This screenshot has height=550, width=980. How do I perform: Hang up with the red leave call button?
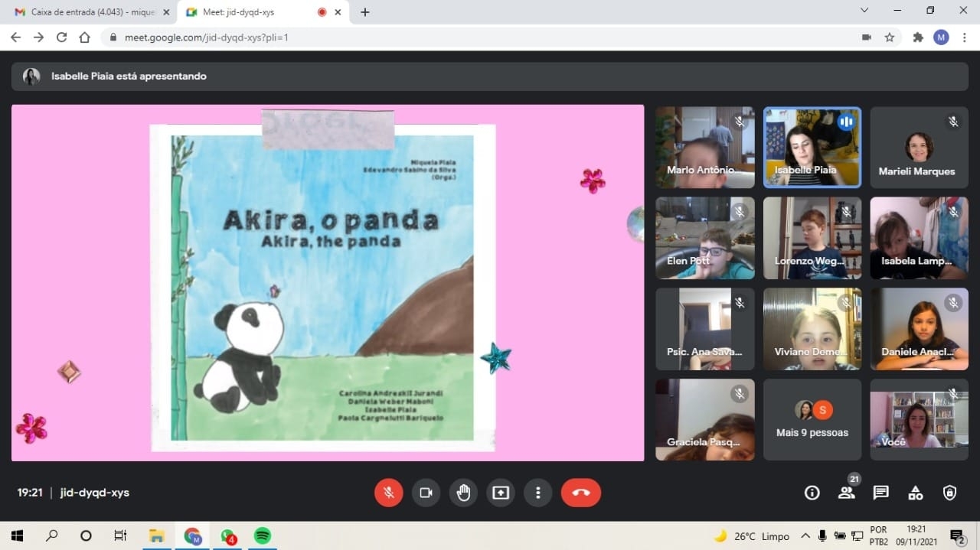tap(580, 493)
